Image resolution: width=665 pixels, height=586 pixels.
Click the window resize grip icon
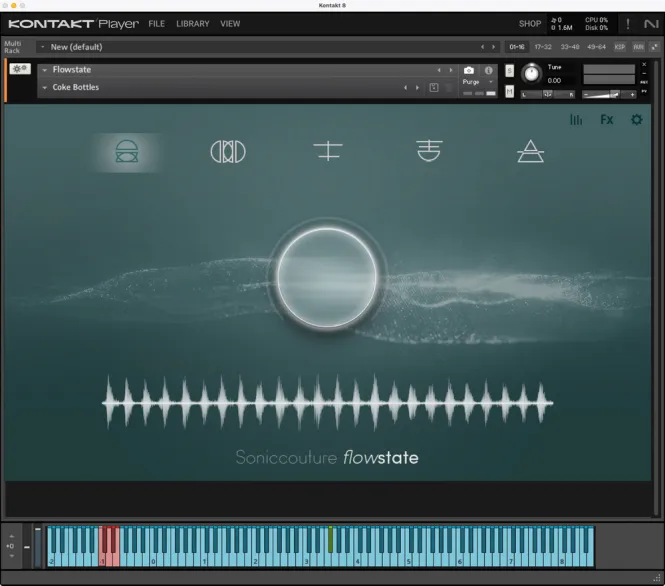click(x=657, y=578)
